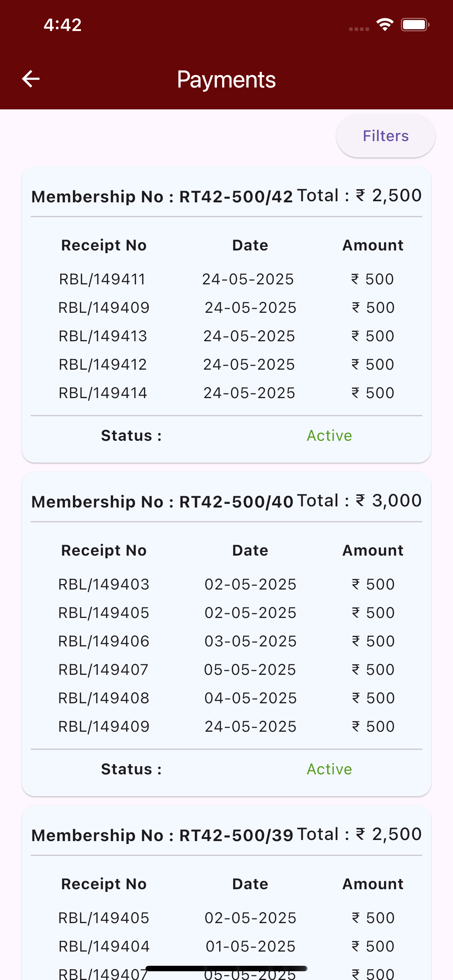Tap the back arrow icon

click(x=31, y=79)
